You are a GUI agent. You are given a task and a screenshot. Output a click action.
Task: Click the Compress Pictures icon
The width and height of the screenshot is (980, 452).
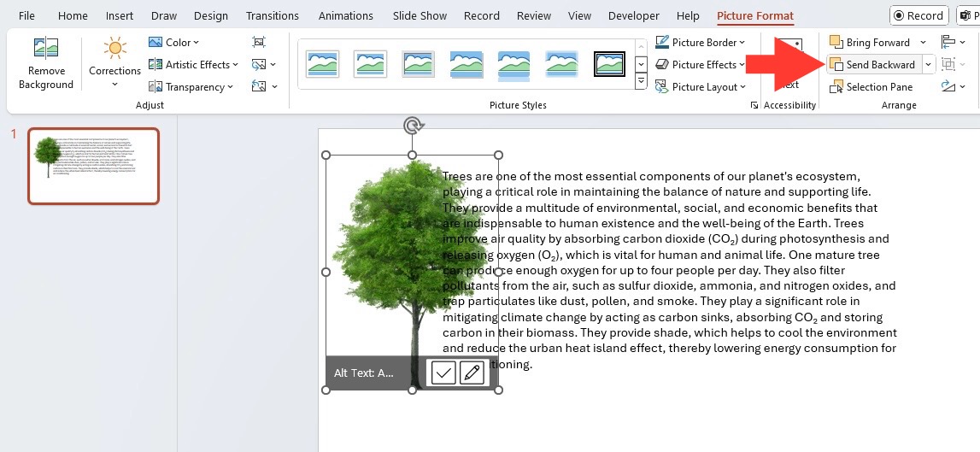pos(259,42)
